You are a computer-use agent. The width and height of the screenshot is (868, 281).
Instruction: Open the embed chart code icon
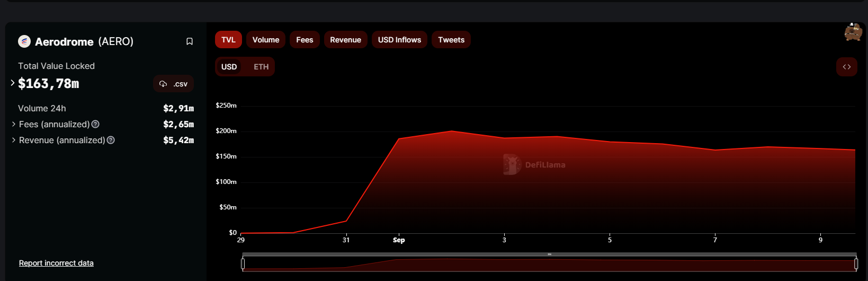click(x=846, y=67)
